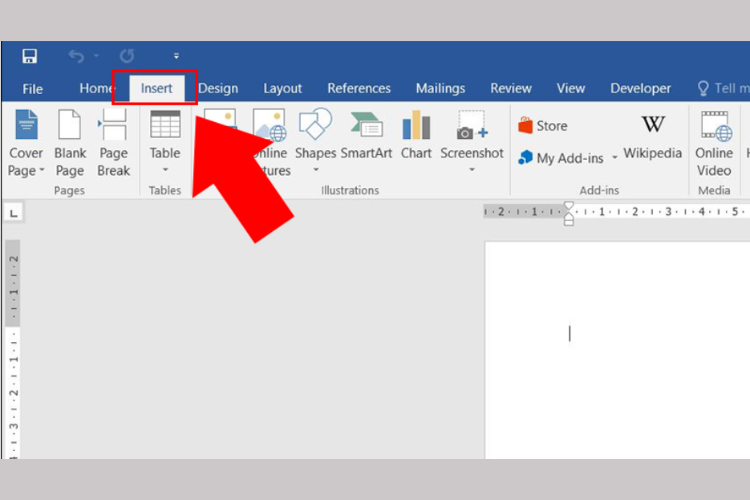
Task: Open the Table insert dropdown
Action: pos(165,170)
